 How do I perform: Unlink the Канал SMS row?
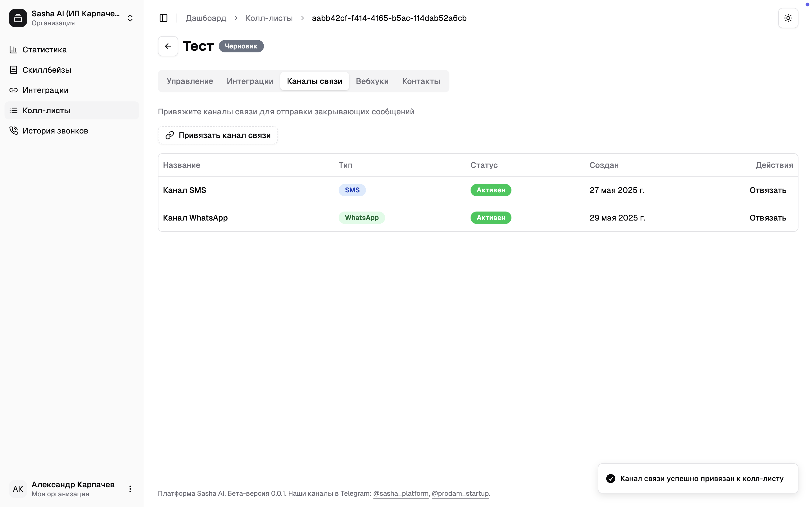[768, 190]
